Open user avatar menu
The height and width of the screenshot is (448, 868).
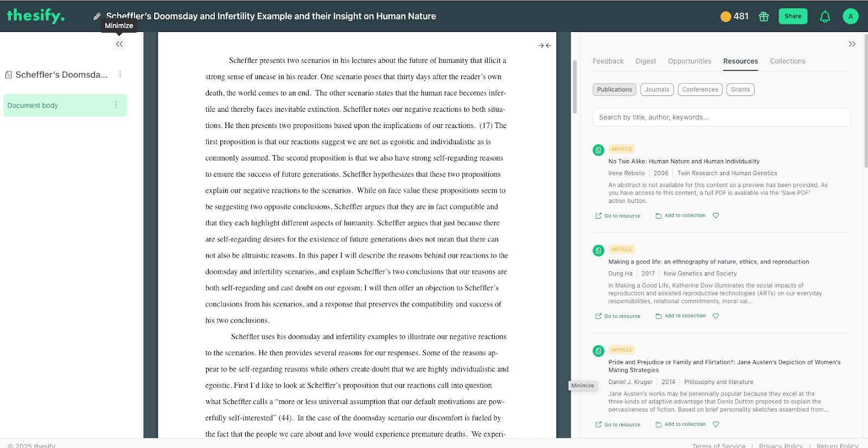[850, 16]
